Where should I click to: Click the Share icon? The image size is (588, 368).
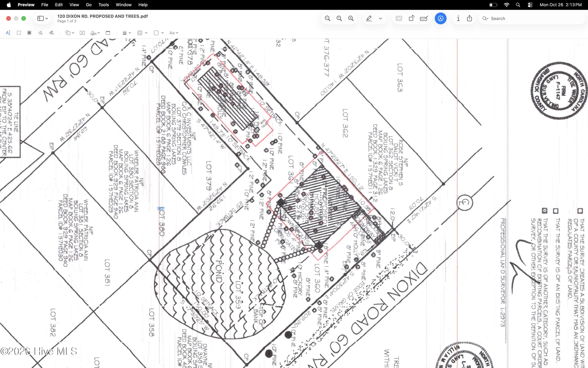469,18
